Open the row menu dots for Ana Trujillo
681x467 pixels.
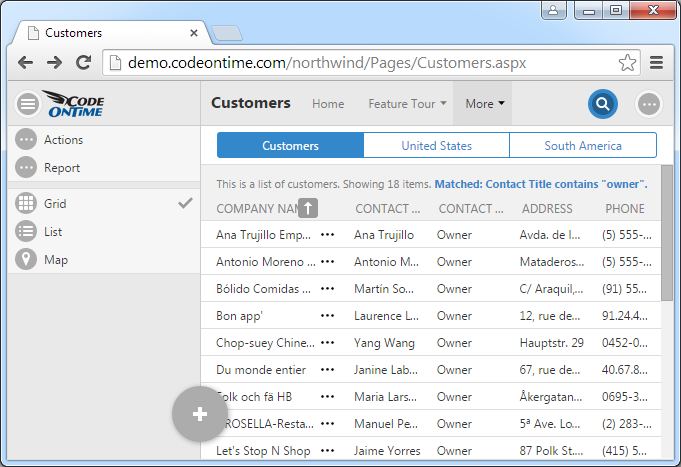coord(327,234)
